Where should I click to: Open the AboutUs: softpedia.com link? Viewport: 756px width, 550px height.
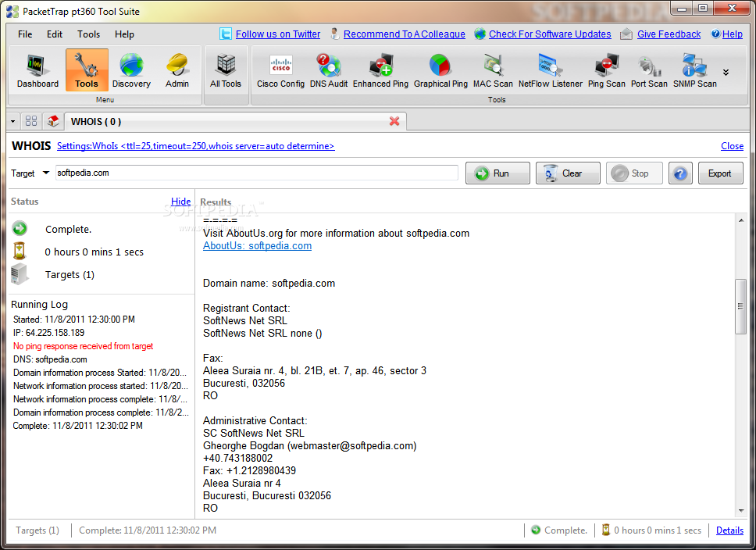point(257,245)
